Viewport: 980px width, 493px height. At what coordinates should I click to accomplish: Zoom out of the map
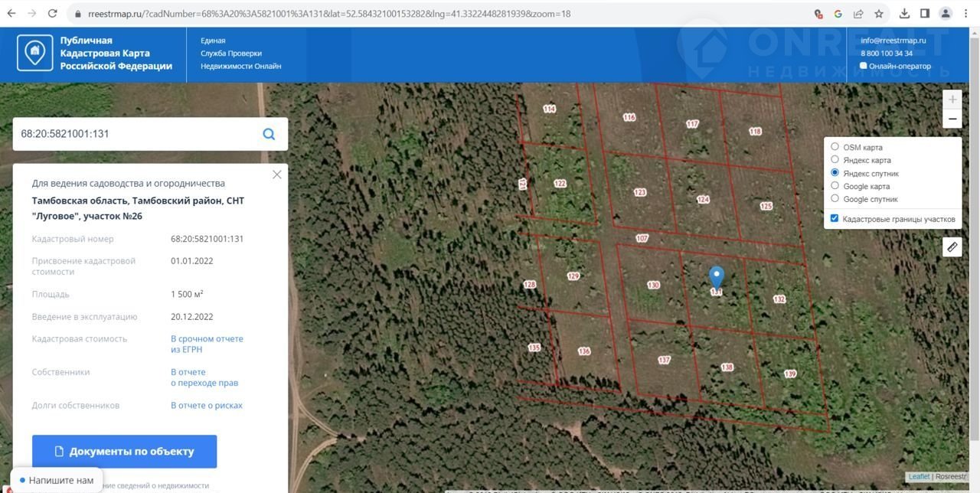tap(952, 119)
